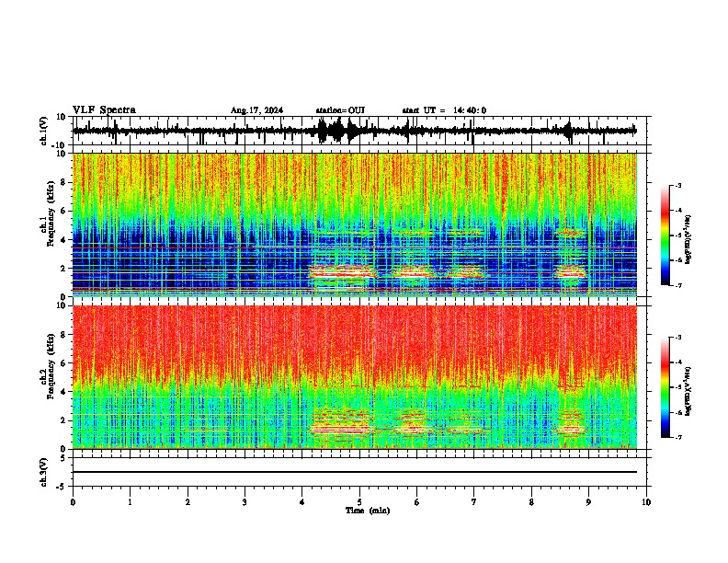Click time axis tick label '10'
Viewport: 728px width, 563px height.
point(646,502)
